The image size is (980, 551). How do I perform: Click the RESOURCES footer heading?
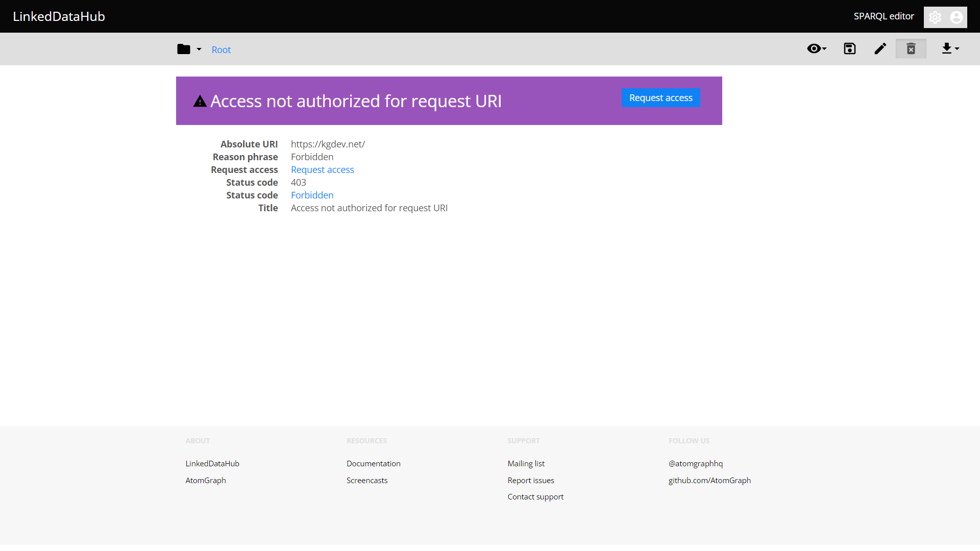tap(366, 441)
